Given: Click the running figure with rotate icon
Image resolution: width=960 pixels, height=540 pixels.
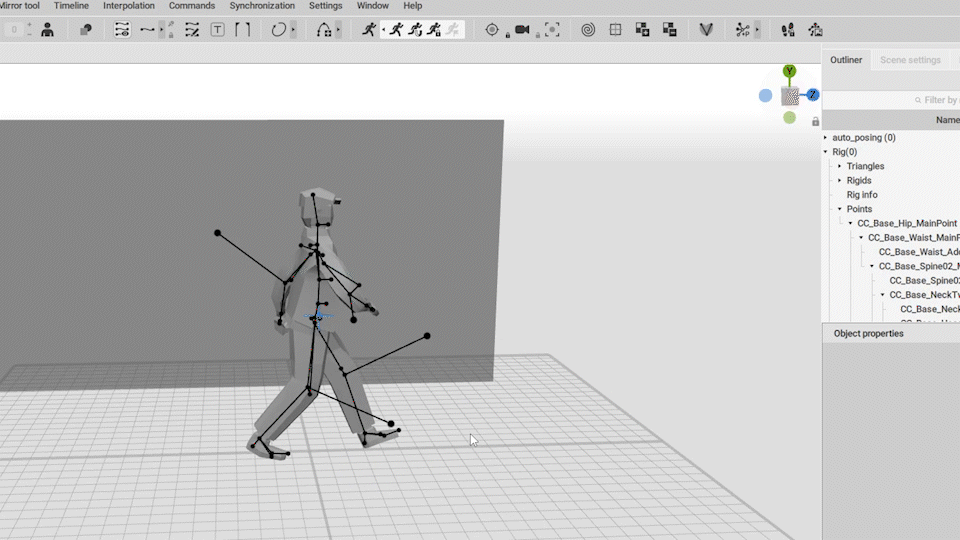Looking at the screenshot, I should [x=415, y=29].
